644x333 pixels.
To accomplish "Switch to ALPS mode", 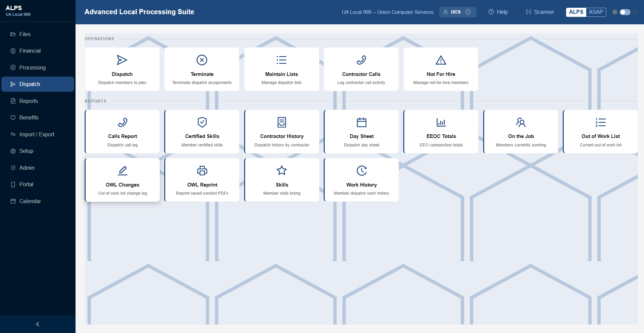I will point(576,12).
